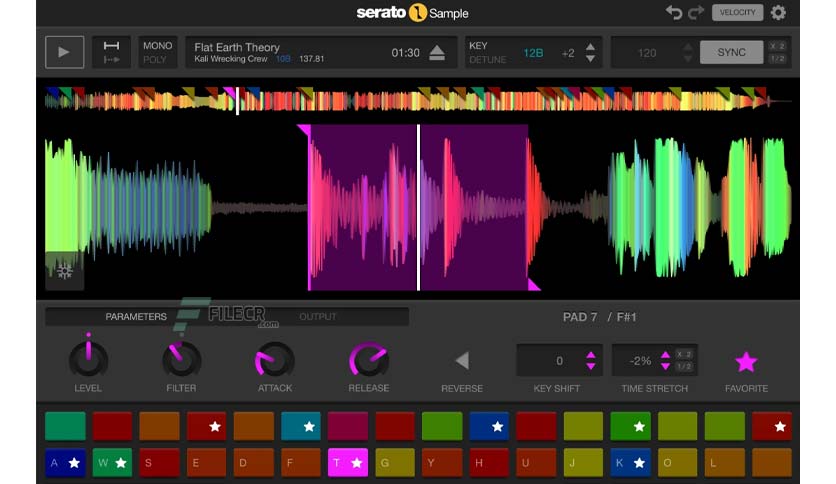Viewport: 836px width, 484px height.
Task: Click the playback range mode icon
Action: [x=111, y=52]
